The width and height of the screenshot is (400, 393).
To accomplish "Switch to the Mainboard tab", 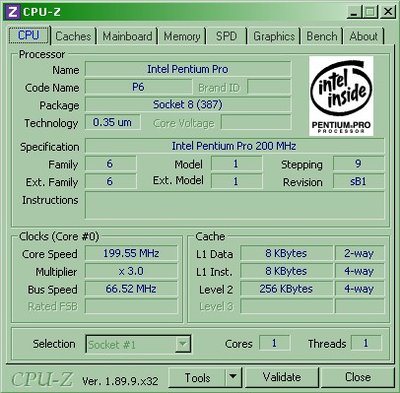I will click(x=127, y=36).
